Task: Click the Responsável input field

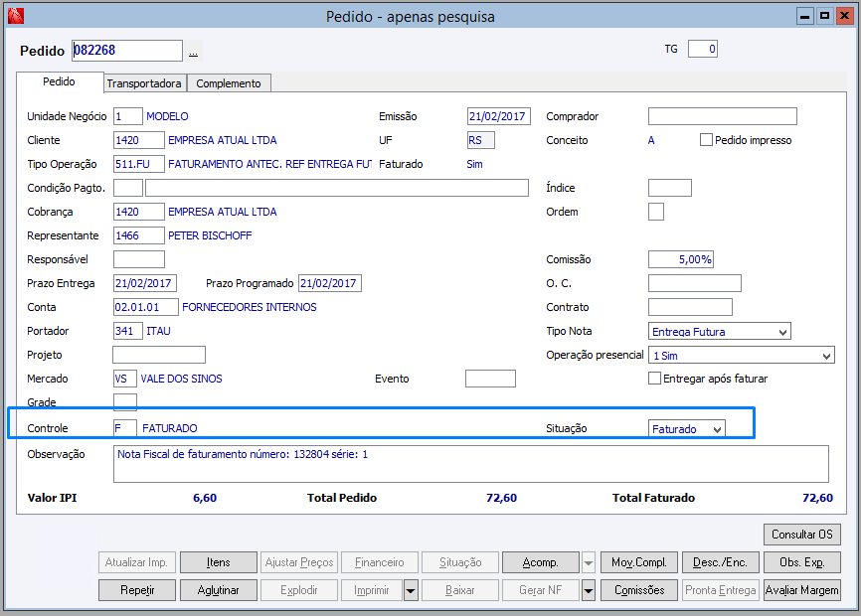Action: [x=139, y=259]
